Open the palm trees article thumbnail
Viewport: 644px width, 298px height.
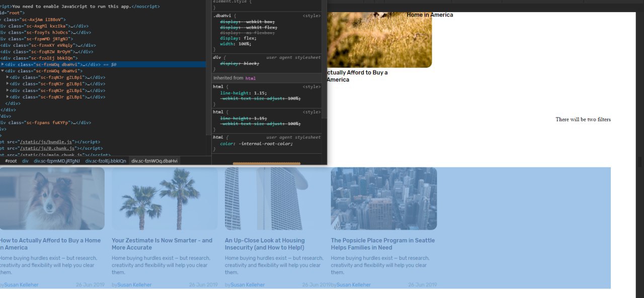165,198
